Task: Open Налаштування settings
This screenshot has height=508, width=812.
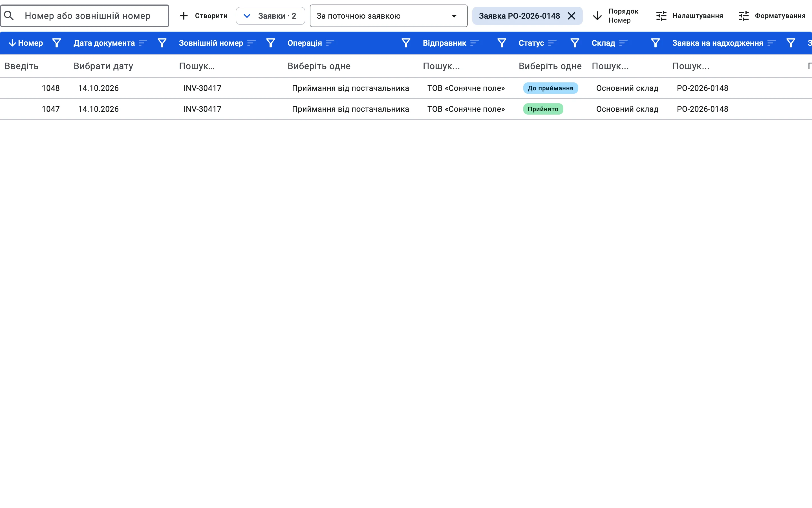Action: click(689, 16)
